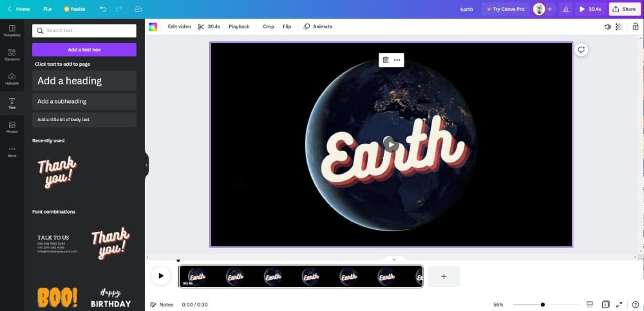Open the element's three-dots more menu
This screenshot has height=311, width=644.
click(x=397, y=60)
